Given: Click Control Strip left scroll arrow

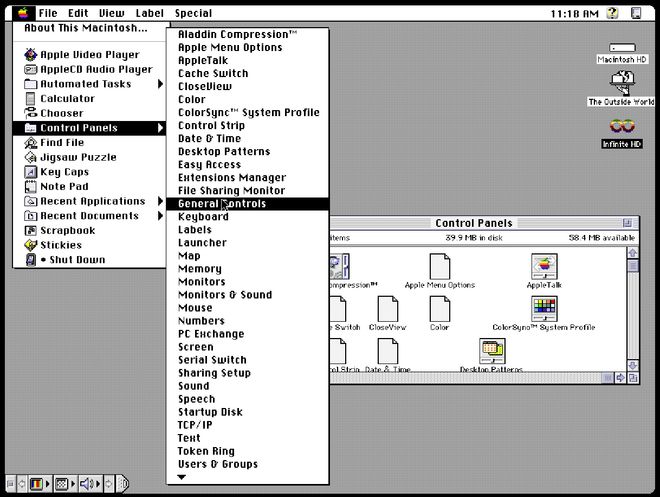Looking at the screenshot, I should (21, 484).
